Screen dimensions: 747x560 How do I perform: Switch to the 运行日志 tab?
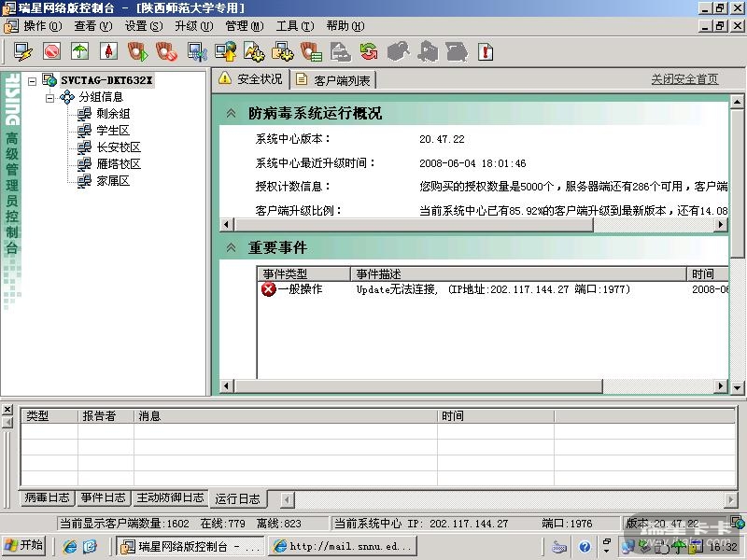tap(237, 498)
